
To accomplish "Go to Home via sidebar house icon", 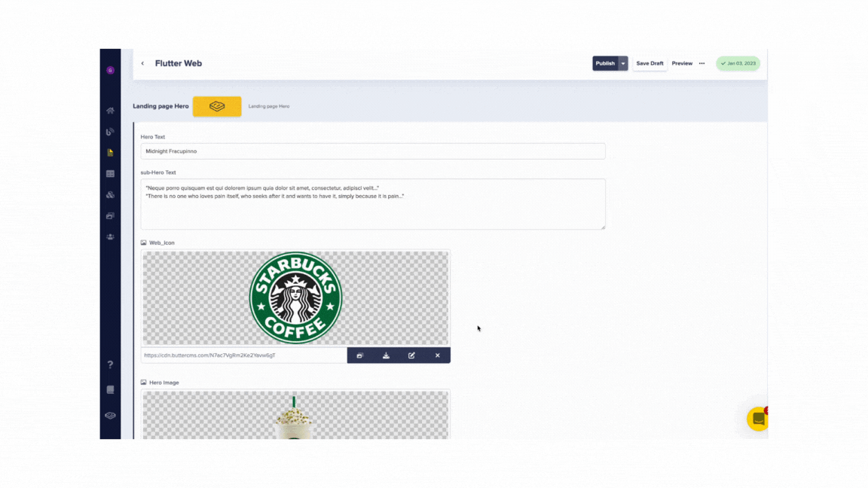I will (x=110, y=111).
